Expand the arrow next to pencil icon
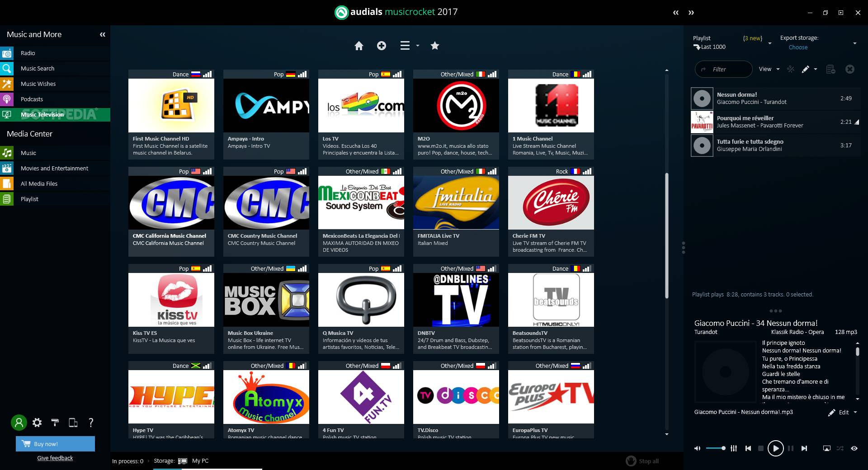 pyautogui.click(x=816, y=69)
